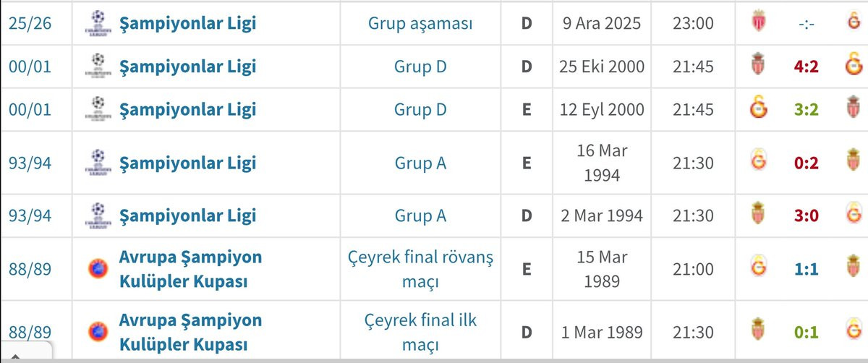Click Monaco crest in 16 Mar 1994 row
Screen dimensions: 868x363
coord(854,163)
